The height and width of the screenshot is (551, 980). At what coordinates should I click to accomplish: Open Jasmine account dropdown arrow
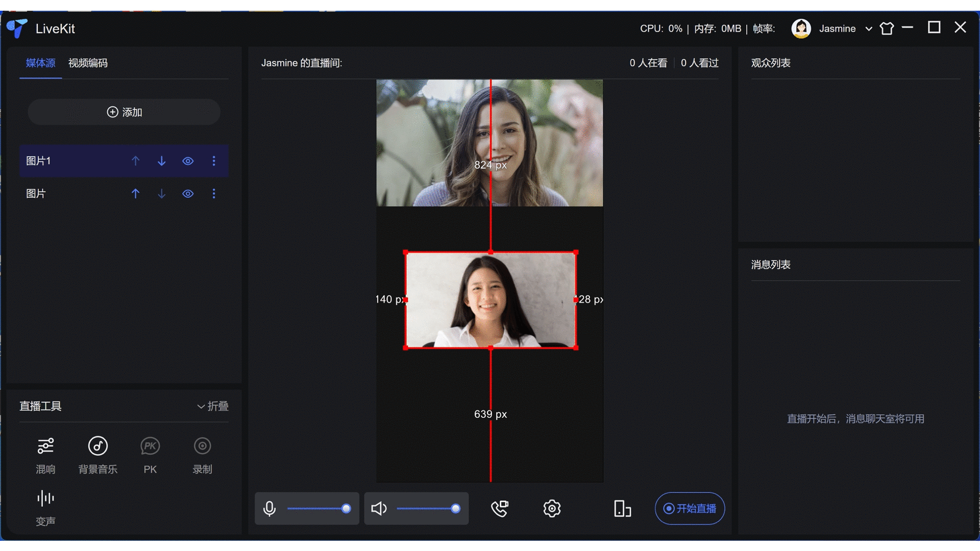point(868,29)
